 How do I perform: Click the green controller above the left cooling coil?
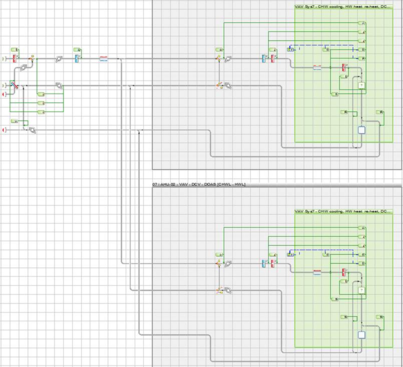pos(77,50)
